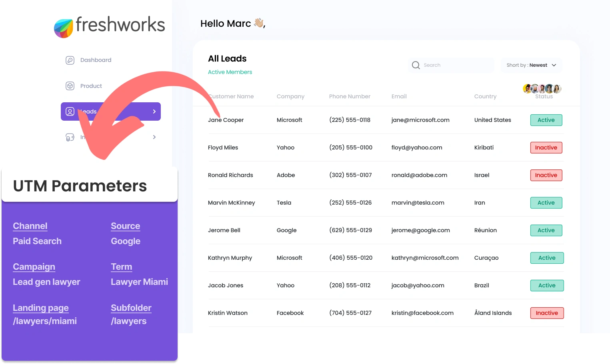Image resolution: width=610 pixels, height=364 pixels.
Task: Toggle Jane Cooper's Active status
Action: tap(546, 120)
